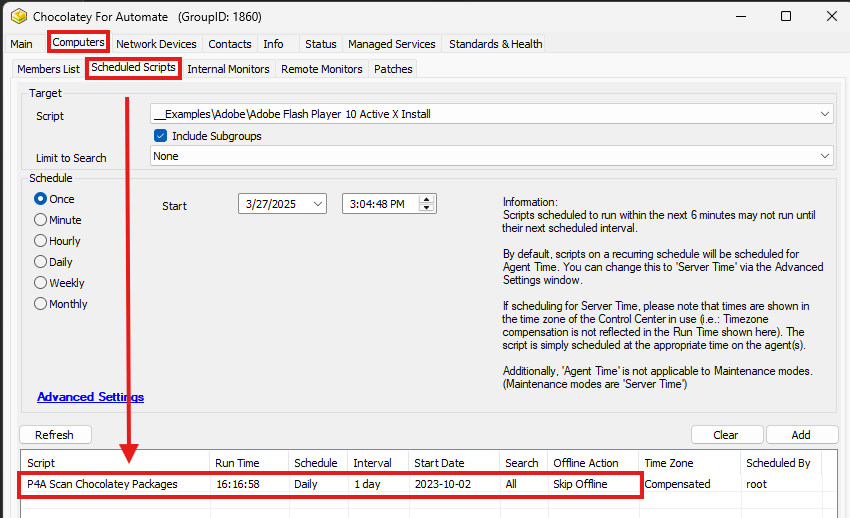
Task: Sort by the Run Time column header
Action: [x=237, y=463]
